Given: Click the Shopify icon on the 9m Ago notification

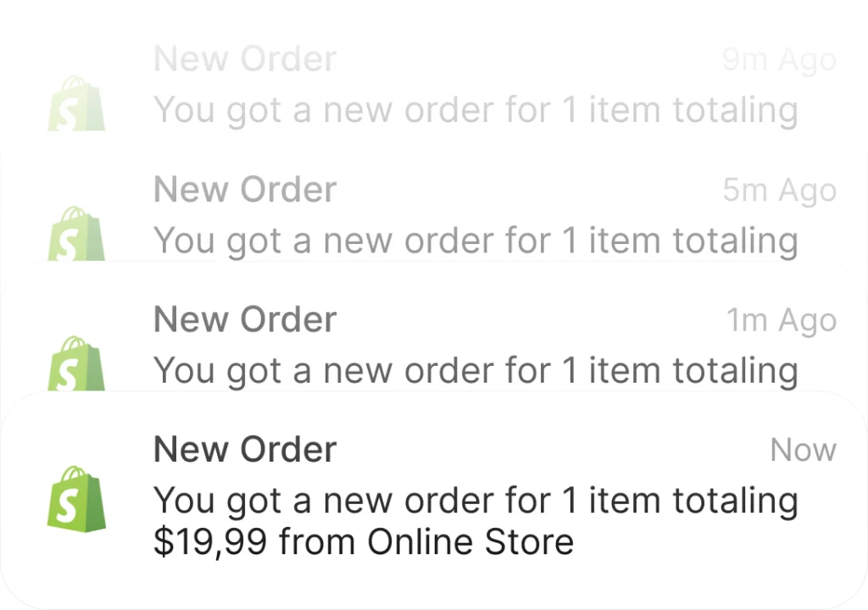Looking at the screenshot, I should 76,103.
